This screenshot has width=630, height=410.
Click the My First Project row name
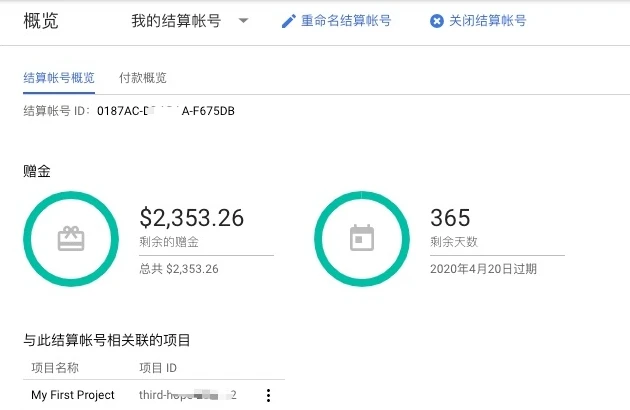(x=73, y=395)
